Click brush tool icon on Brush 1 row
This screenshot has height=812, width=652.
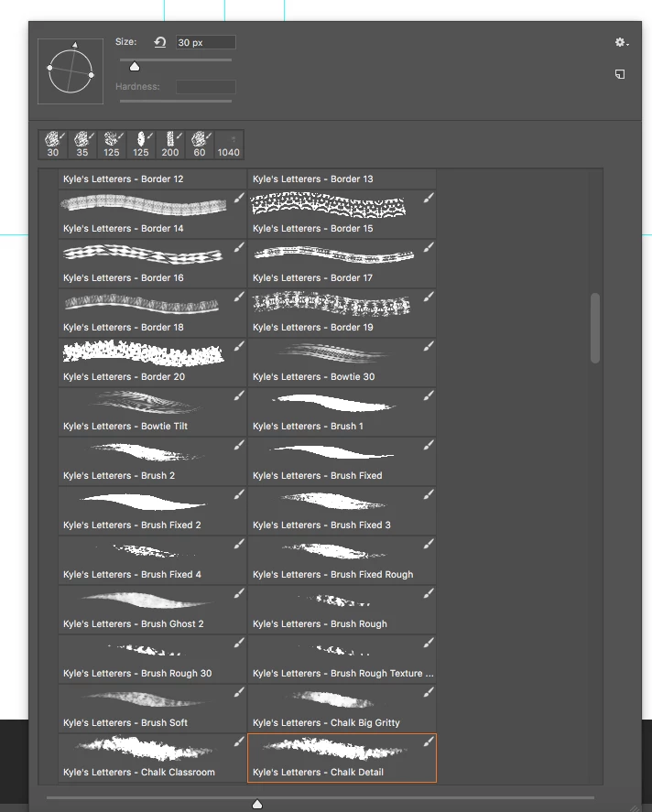(429, 395)
